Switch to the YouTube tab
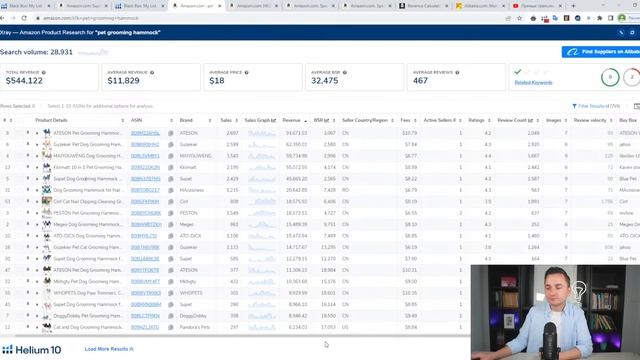 click(538, 6)
